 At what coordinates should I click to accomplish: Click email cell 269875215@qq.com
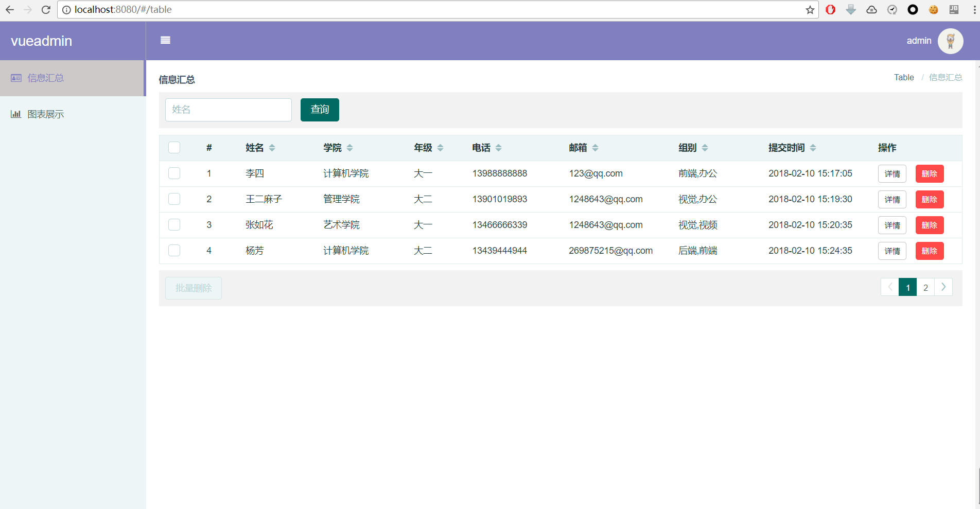point(610,251)
